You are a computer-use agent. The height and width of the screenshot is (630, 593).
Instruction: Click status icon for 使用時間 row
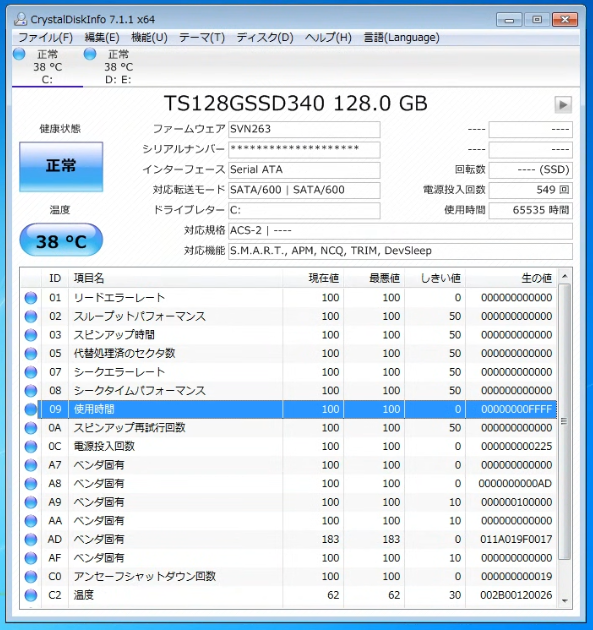pyautogui.click(x=31, y=409)
